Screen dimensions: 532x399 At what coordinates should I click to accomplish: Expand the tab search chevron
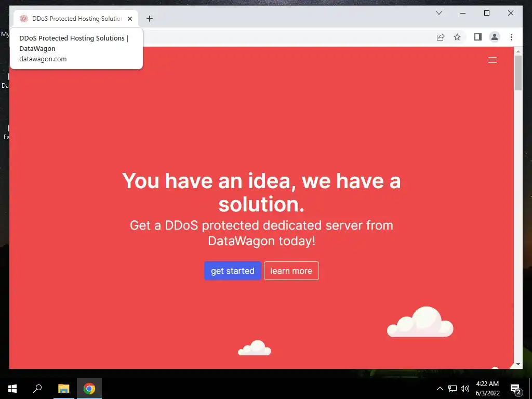[x=439, y=13]
